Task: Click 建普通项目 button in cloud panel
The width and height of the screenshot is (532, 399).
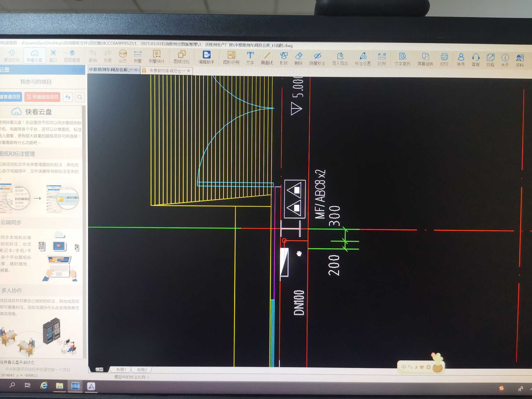Action: (x=10, y=97)
